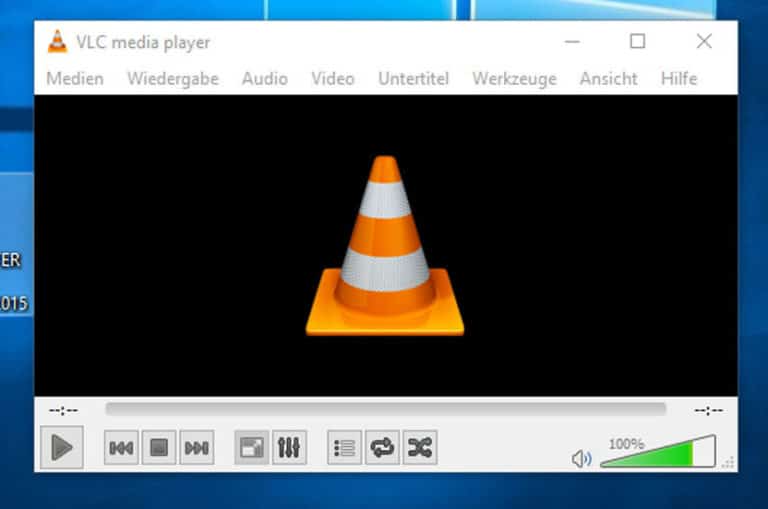Click the VLC cone in the video area
The height and width of the screenshot is (509, 768).
coord(385,246)
